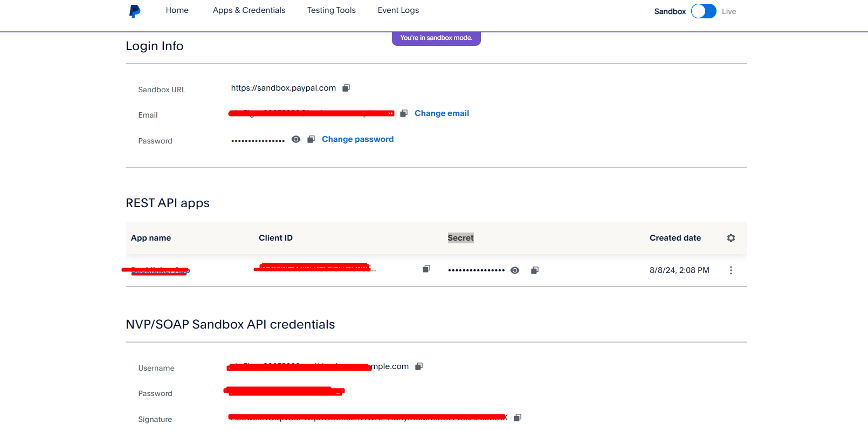The width and height of the screenshot is (868, 430).
Task: Open Testing Tools menu
Action: 332,10
